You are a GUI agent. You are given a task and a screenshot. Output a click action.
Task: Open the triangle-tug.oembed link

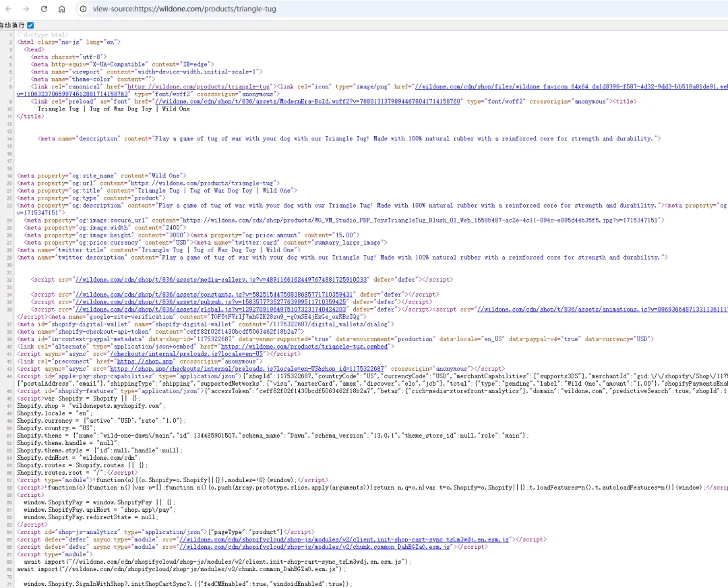coord(304,347)
